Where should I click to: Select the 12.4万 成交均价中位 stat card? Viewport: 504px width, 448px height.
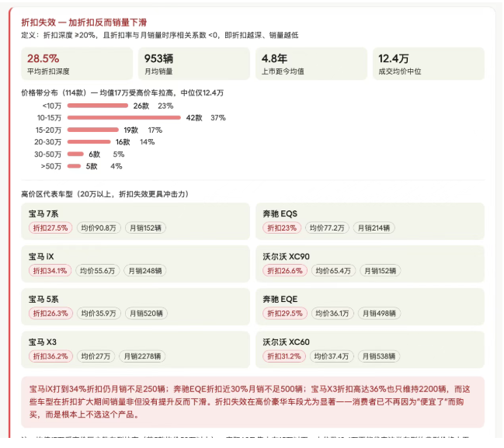click(429, 64)
